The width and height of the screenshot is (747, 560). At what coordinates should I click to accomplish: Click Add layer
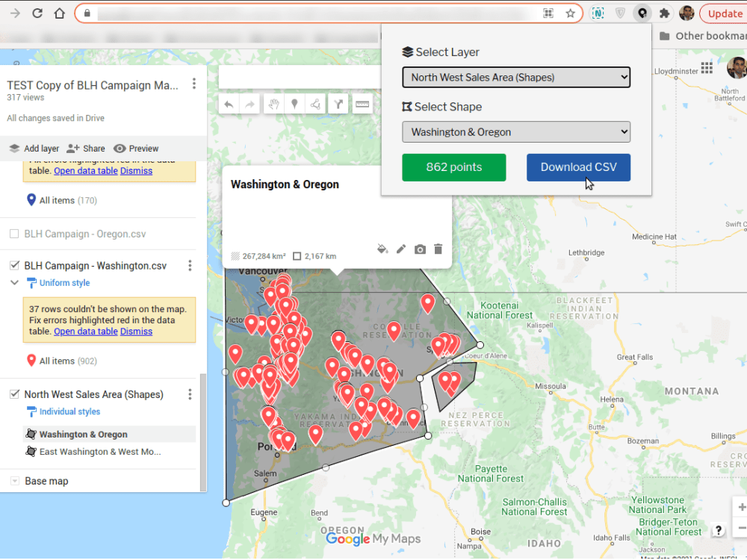34,149
